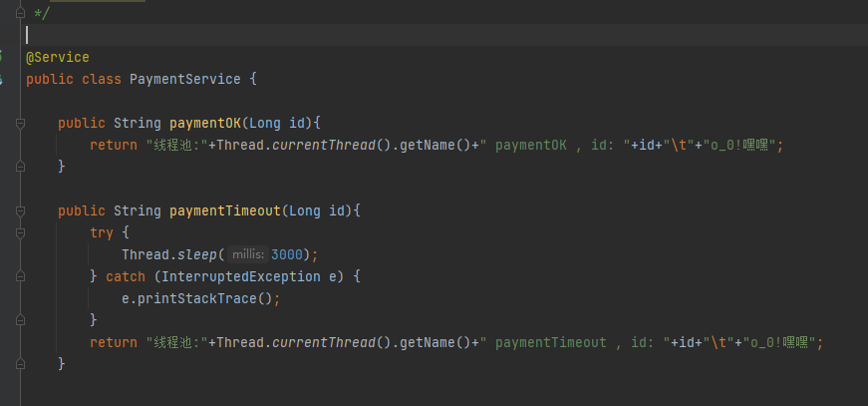Fold the try block via its gutter marker
868x406 pixels.
[20, 232]
